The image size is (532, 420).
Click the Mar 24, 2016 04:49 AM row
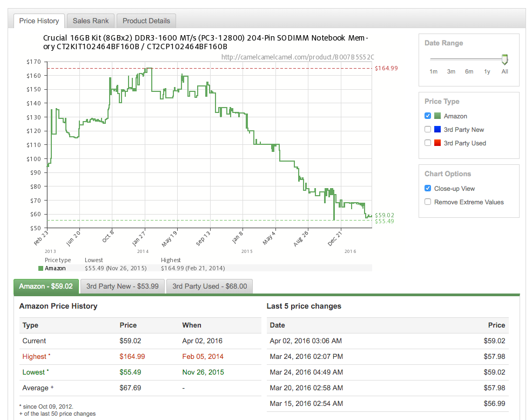pos(387,372)
